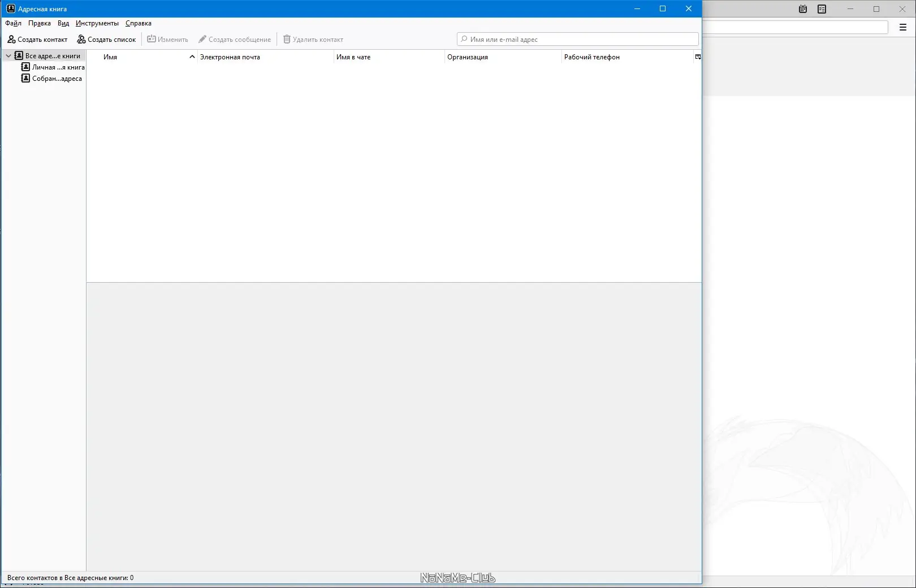Click the Create List (Создать список) icon

click(81, 40)
